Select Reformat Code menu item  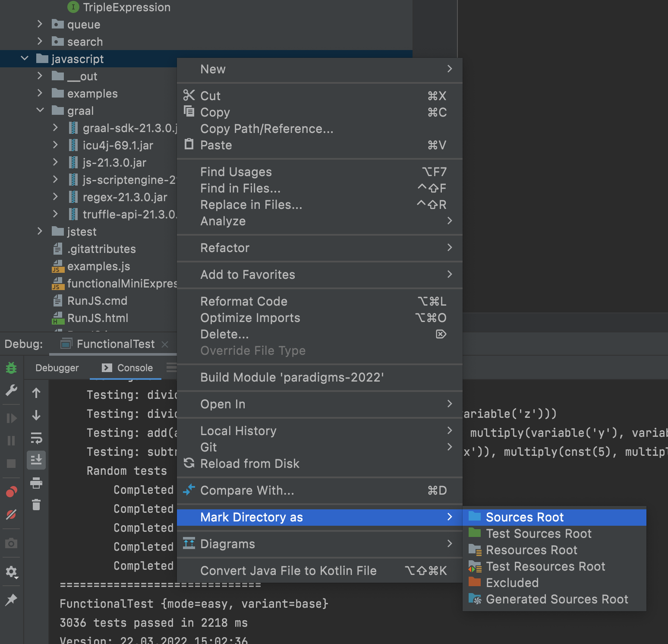click(319, 301)
